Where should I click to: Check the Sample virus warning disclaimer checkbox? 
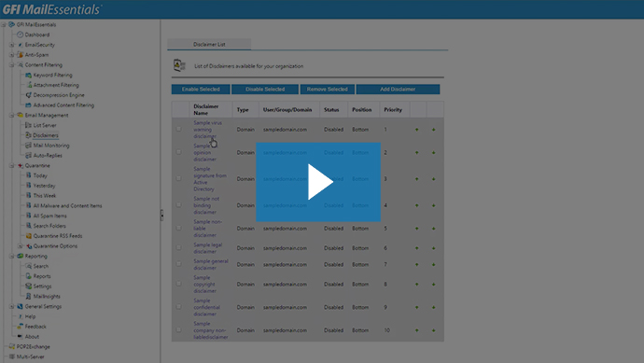click(x=178, y=129)
